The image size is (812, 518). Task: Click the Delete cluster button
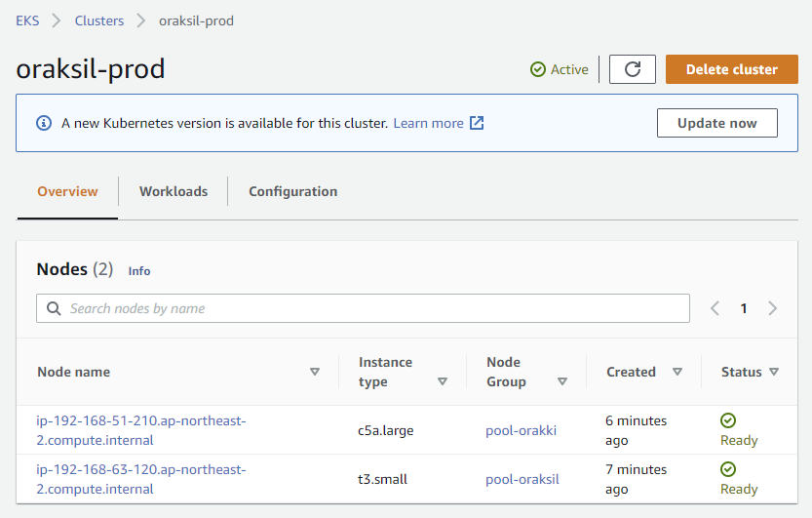732,69
